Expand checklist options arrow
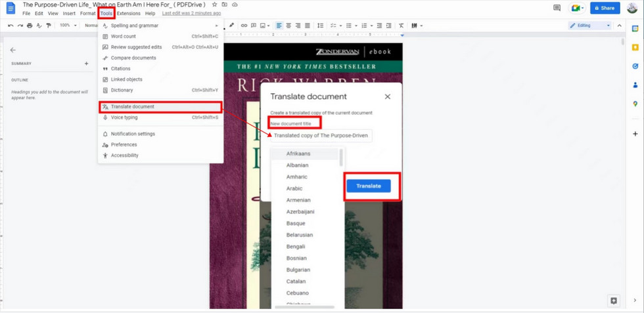Screen dimensions: 644x313 click(x=340, y=26)
